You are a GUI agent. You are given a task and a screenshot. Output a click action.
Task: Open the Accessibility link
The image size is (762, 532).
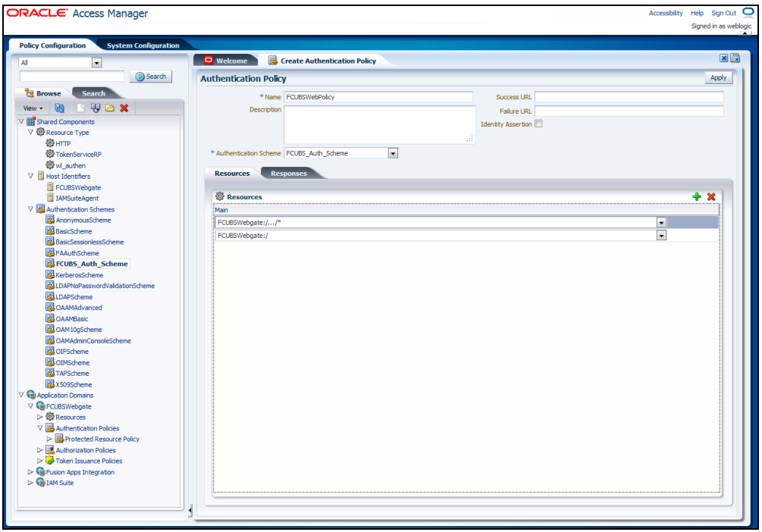[665, 13]
